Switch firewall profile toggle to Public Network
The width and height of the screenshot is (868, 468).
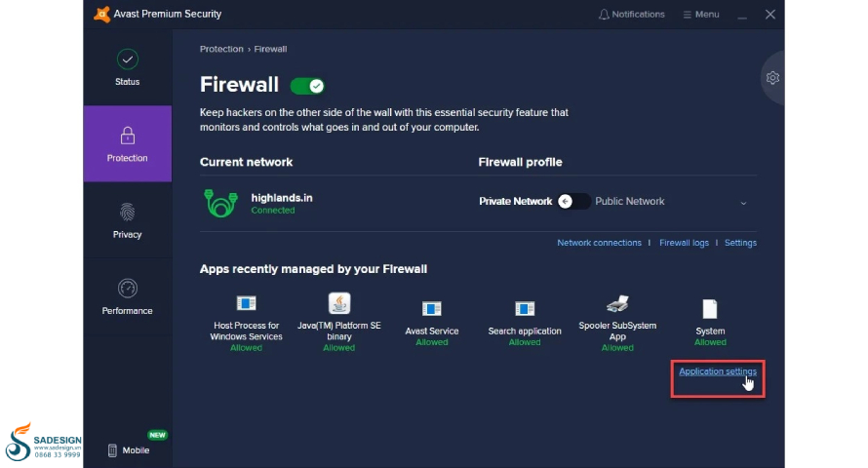coord(572,202)
